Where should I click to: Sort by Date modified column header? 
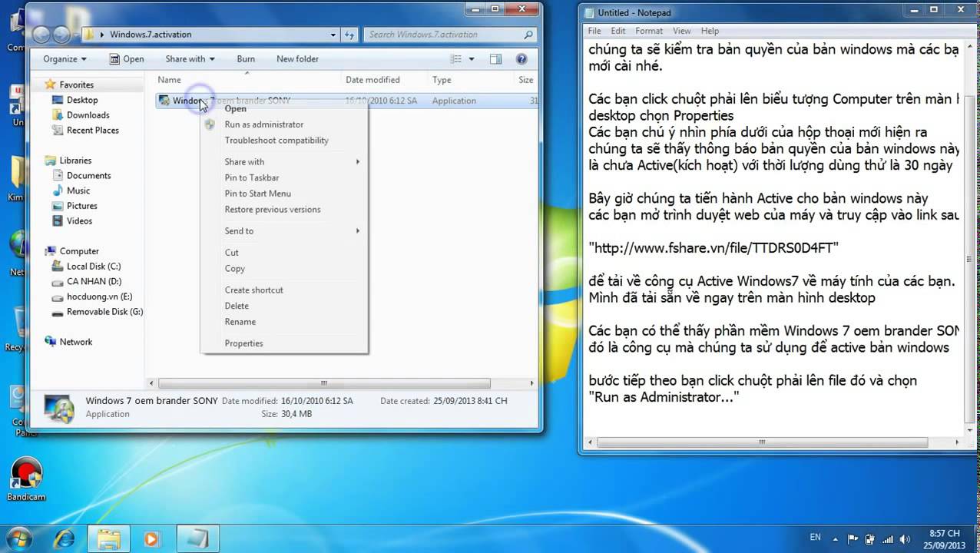pyautogui.click(x=385, y=80)
